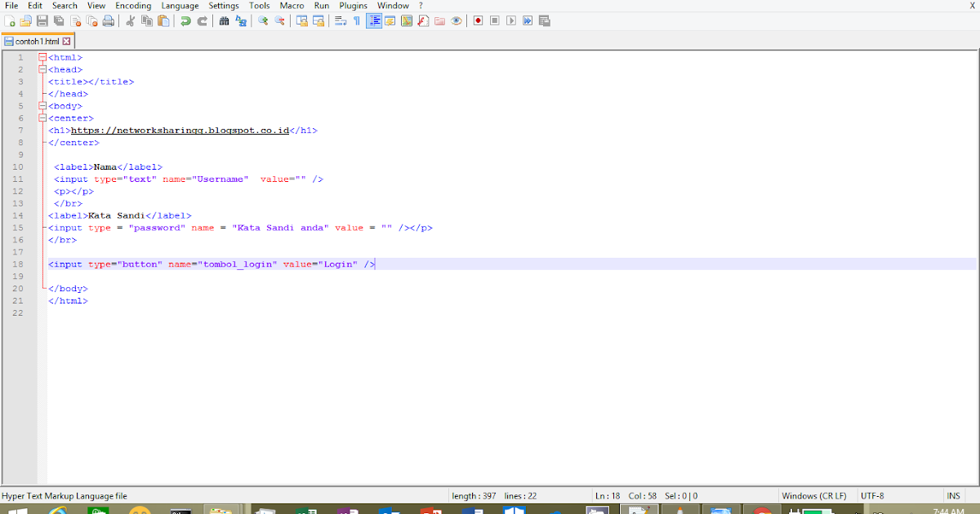Click the UTF-8 status bar indicator
The width and height of the screenshot is (980, 514).
click(x=871, y=495)
